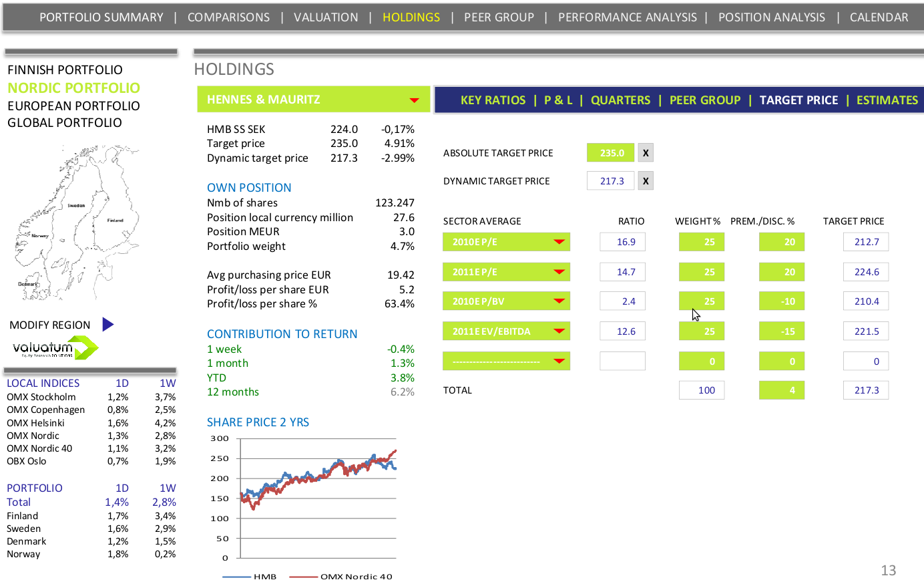Click the -15 premium/discount field
Image resolution: width=924 pixels, height=586 pixels.
782,331
